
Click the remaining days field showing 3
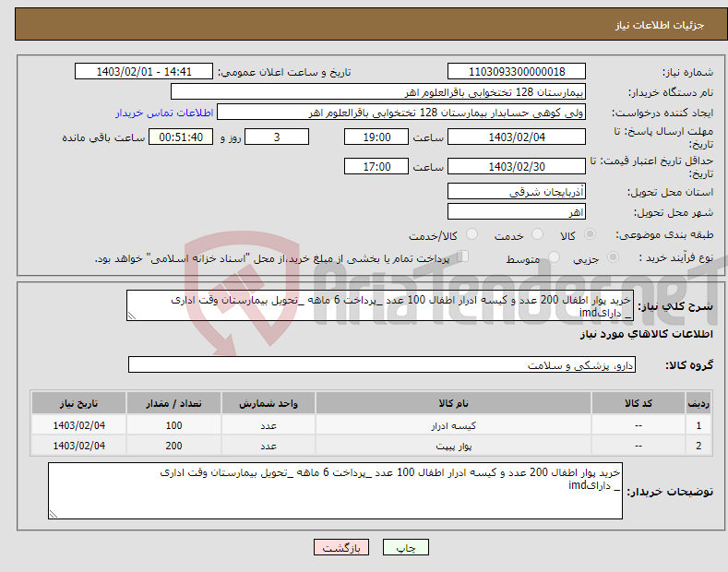coord(277,137)
